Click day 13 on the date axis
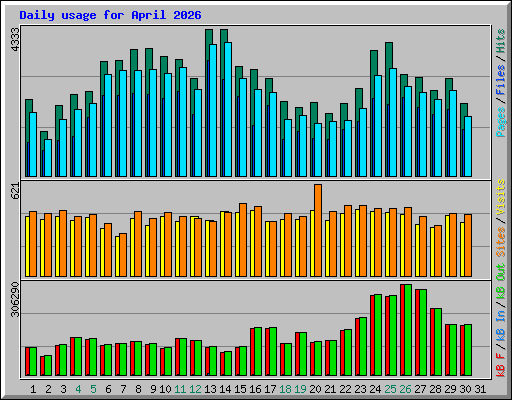512x400 pixels. [x=210, y=389]
